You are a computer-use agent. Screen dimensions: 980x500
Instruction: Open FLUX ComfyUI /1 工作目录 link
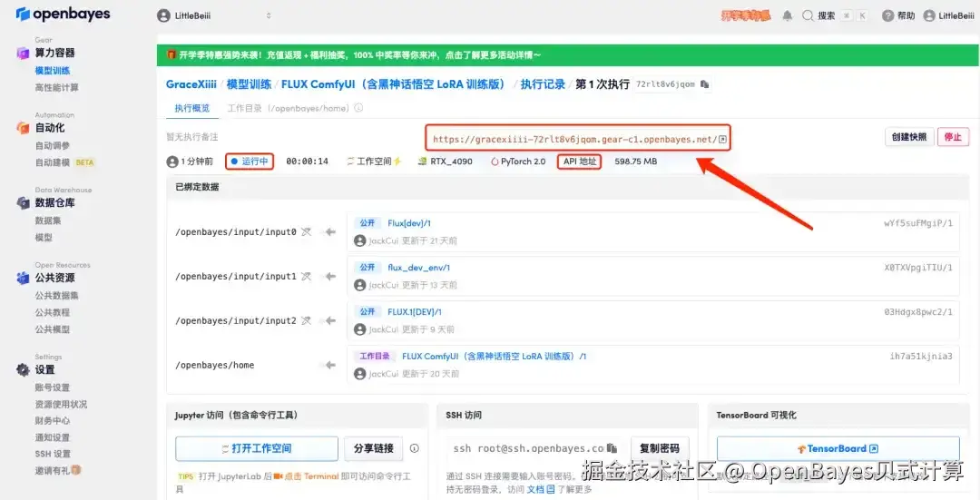[x=495, y=357]
